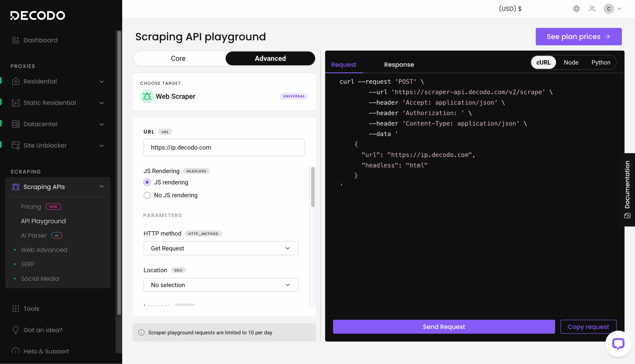Click the Send Request button
Screen dimensions: 635x364
point(444,327)
